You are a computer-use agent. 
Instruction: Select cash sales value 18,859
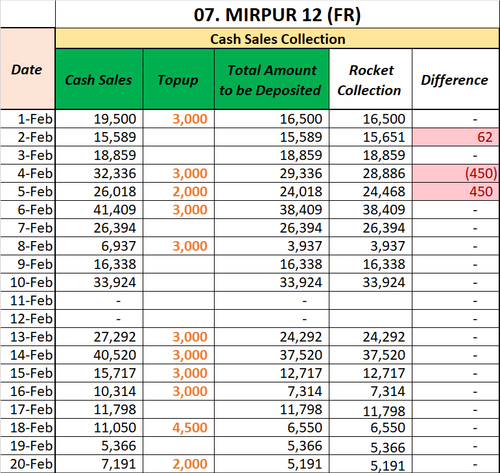click(x=99, y=155)
